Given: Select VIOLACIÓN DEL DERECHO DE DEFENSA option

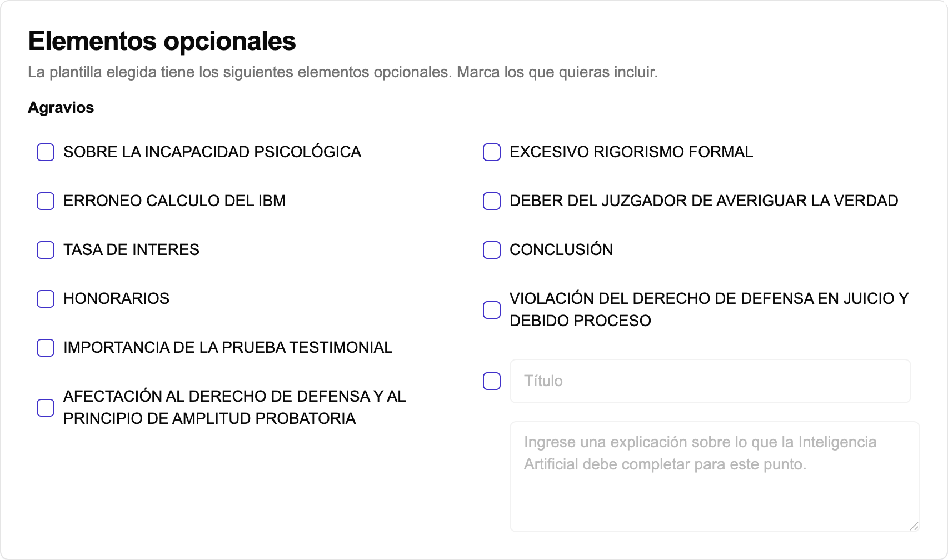Looking at the screenshot, I should [x=491, y=309].
